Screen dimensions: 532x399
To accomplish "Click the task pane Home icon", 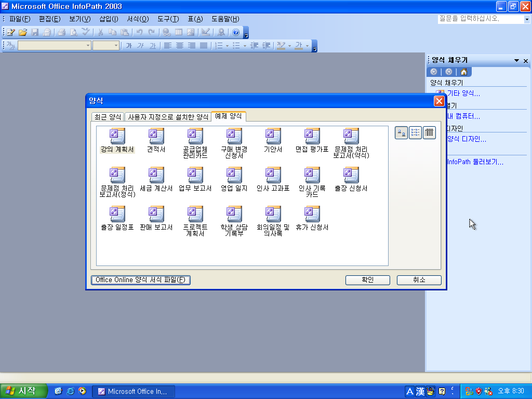I will pos(464,72).
